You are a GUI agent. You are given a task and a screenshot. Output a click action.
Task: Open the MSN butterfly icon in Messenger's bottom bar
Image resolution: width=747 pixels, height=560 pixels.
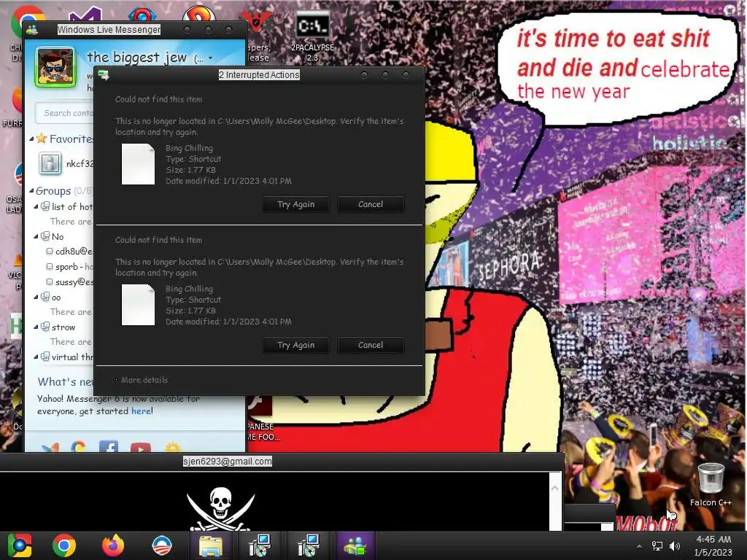pos(50,448)
